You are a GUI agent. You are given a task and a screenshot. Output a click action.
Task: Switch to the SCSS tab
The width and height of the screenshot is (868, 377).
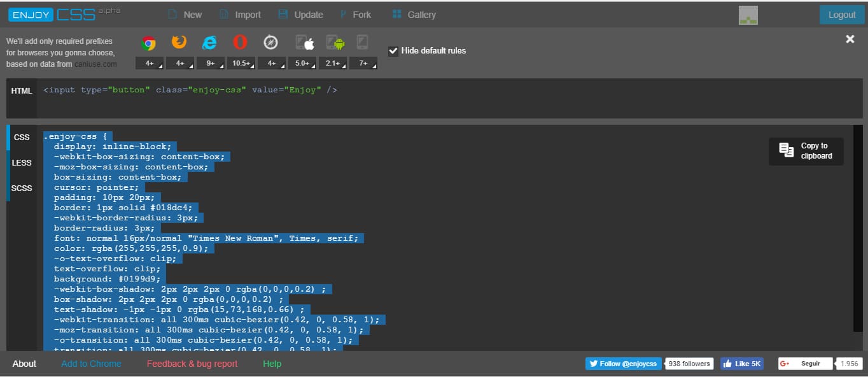(x=21, y=188)
